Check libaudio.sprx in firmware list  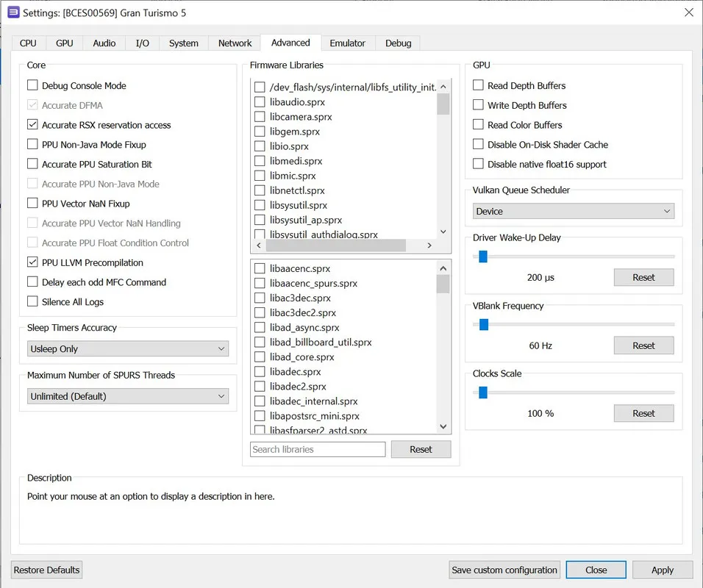click(260, 101)
